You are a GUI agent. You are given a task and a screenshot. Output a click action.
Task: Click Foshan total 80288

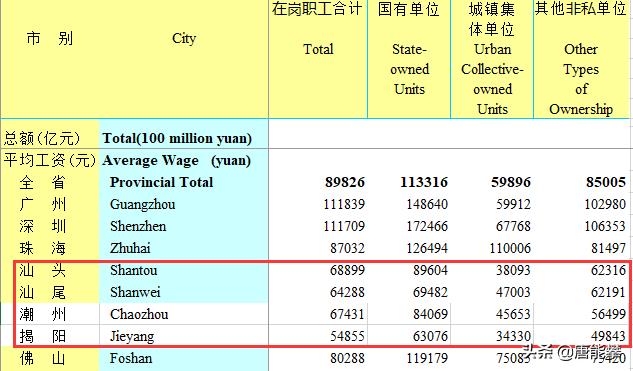pyautogui.click(x=347, y=358)
